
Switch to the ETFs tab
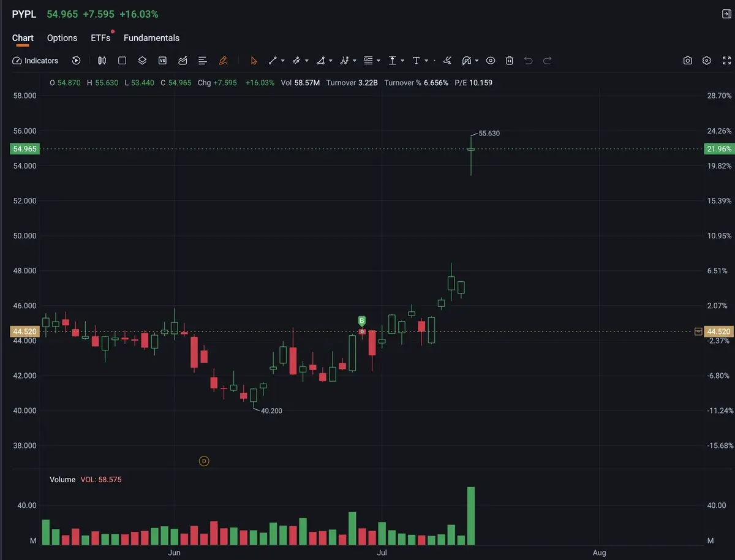coord(100,38)
